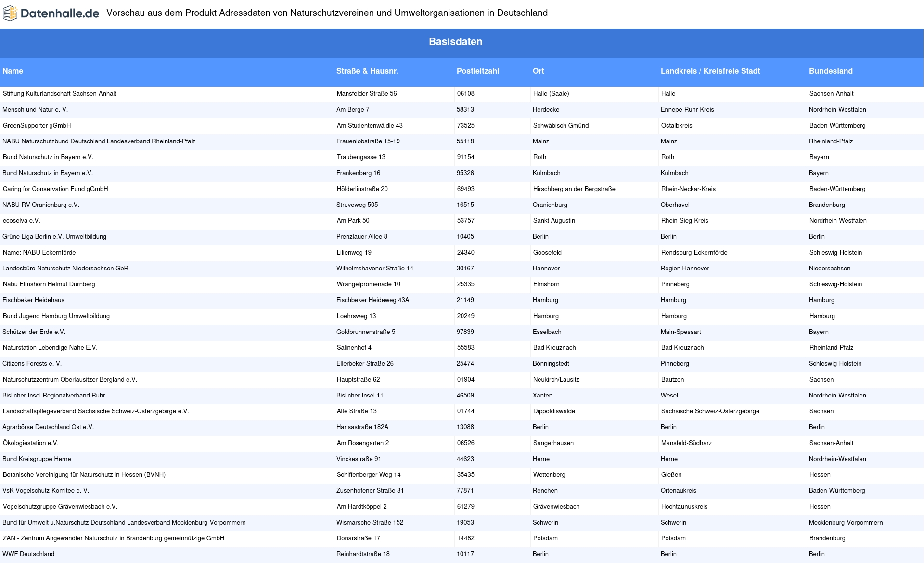This screenshot has height=563, width=924.
Task: Select street cell Traubengasse 13
Action: point(361,157)
